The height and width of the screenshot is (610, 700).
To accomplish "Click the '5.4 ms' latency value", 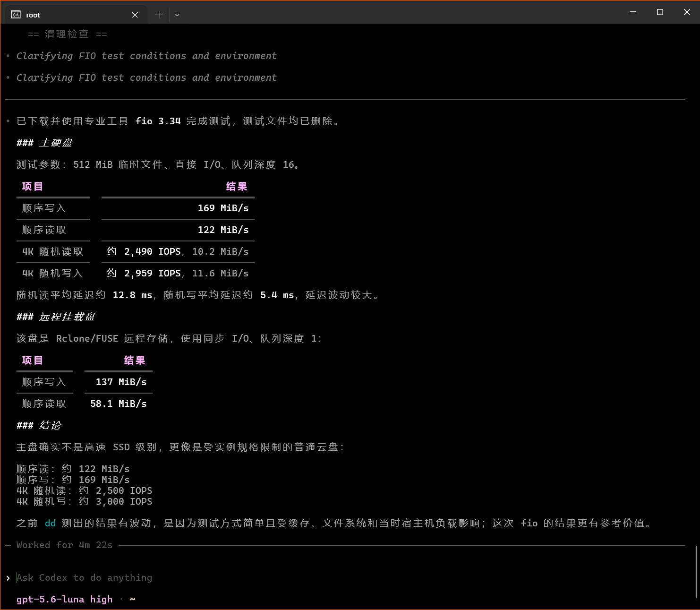I will pyautogui.click(x=277, y=295).
